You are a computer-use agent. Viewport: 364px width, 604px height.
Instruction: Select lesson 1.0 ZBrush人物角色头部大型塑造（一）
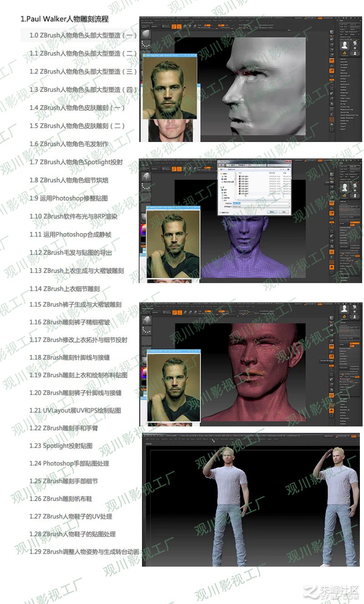click(x=83, y=35)
